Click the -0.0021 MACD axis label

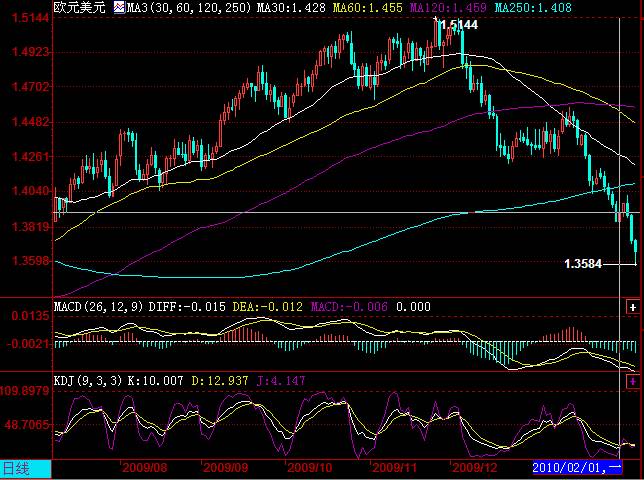28,343
